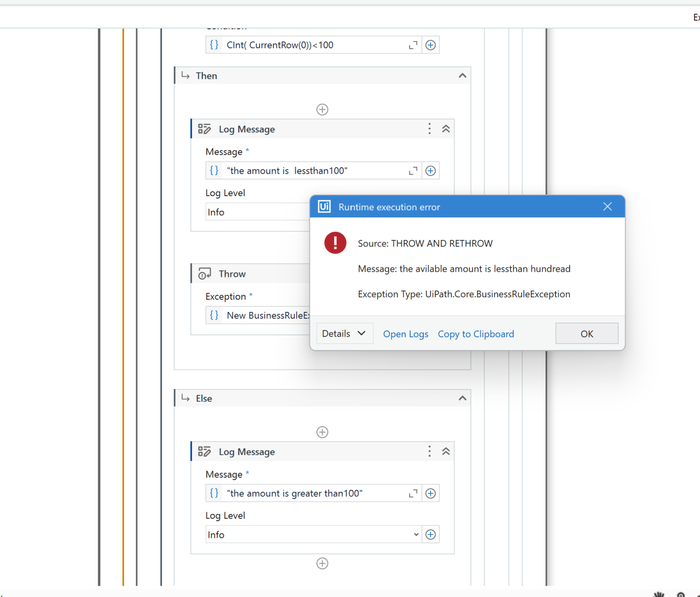Expand the condition expression editor
This screenshot has height=597, width=700.
(413, 45)
